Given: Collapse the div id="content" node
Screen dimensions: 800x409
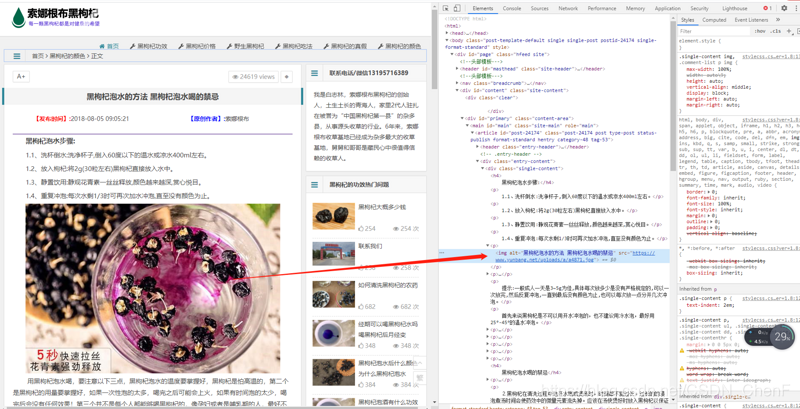Looking at the screenshot, I should (457, 90).
